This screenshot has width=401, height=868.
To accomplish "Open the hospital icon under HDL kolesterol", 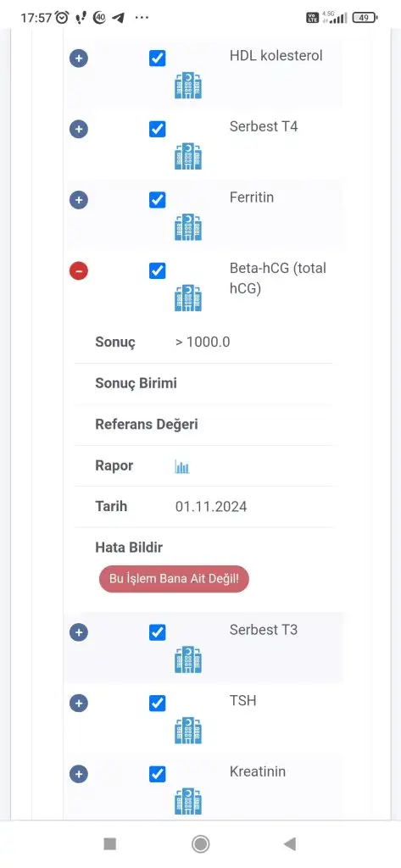I will [x=188, y=86].
